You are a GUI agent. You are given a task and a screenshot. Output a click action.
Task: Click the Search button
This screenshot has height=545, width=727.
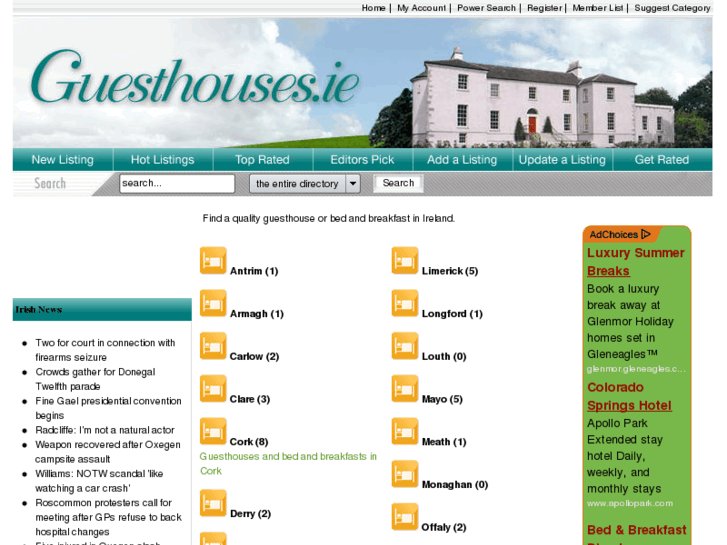click(x=398, y=183)
